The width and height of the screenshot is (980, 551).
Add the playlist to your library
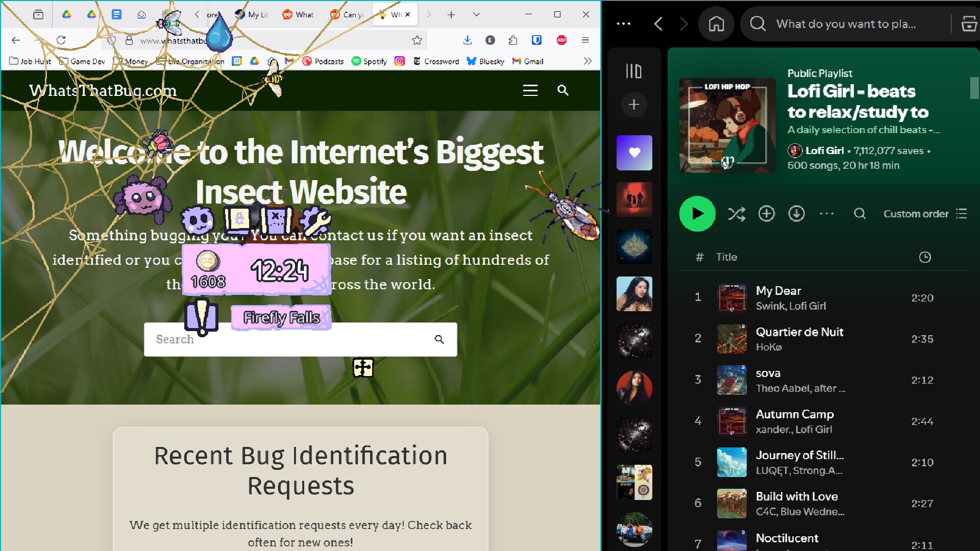tap(766, 214)
